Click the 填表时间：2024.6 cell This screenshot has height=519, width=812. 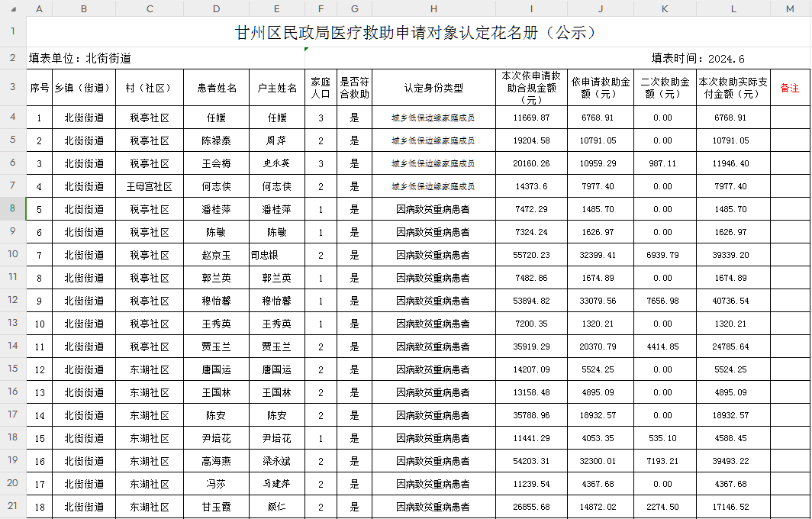pos(698,59)
